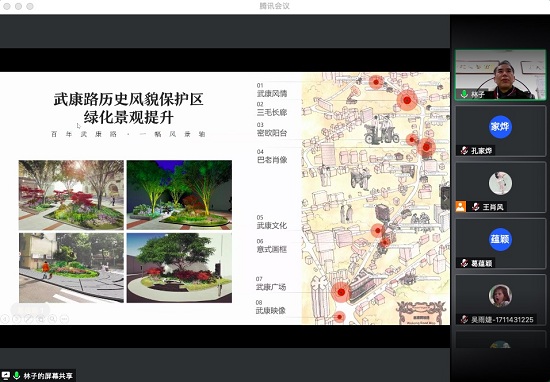Toggle 孔家烨's muted microphone icon
Image resolution: width=550 pixels, height=382 pixels.
pos(464,150)
